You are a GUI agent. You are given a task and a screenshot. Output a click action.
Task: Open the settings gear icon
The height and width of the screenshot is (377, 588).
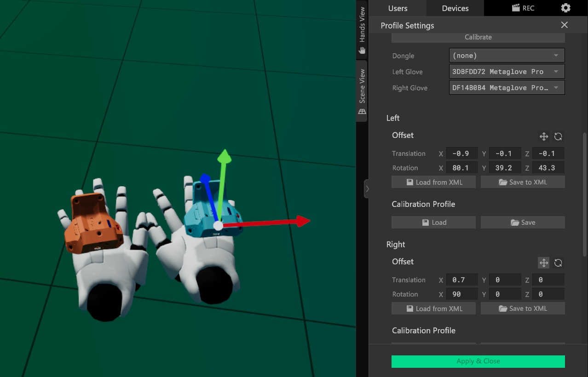[x=565, y=8]
